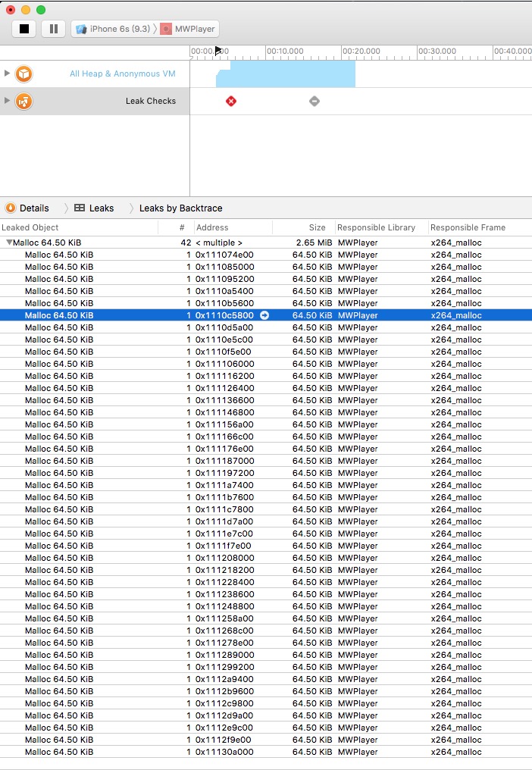Select the leak row at address 0x111248800
Image resolution: width=532 pixels, height=770 pixels.
click(266, 606)
